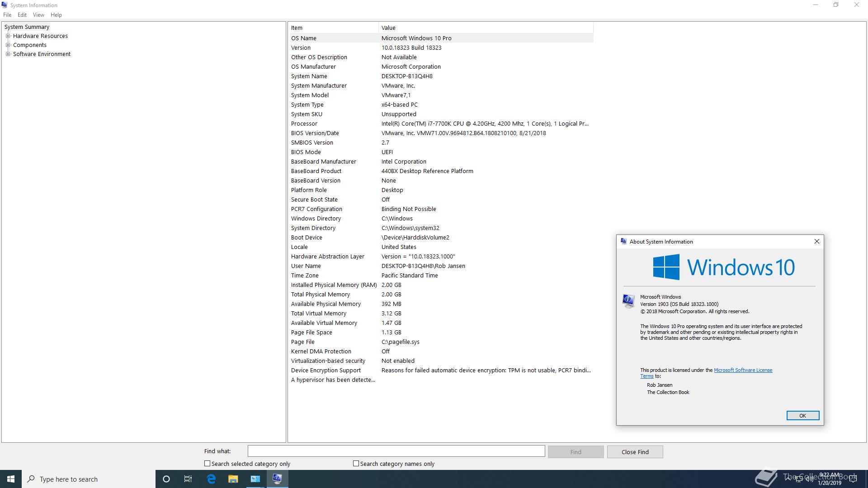Expand Components node
868x488 pixels.
pos(8,45)
